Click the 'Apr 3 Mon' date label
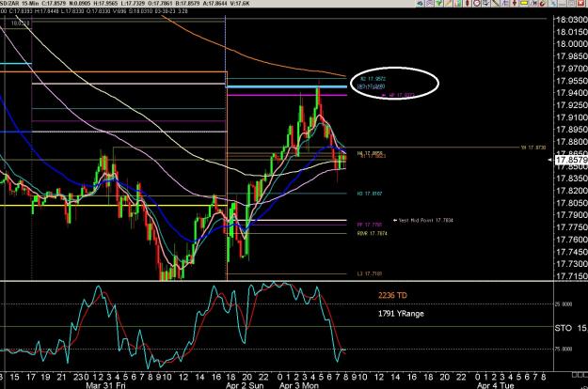Viewport: 588px width, 389px height. [299, 385]
